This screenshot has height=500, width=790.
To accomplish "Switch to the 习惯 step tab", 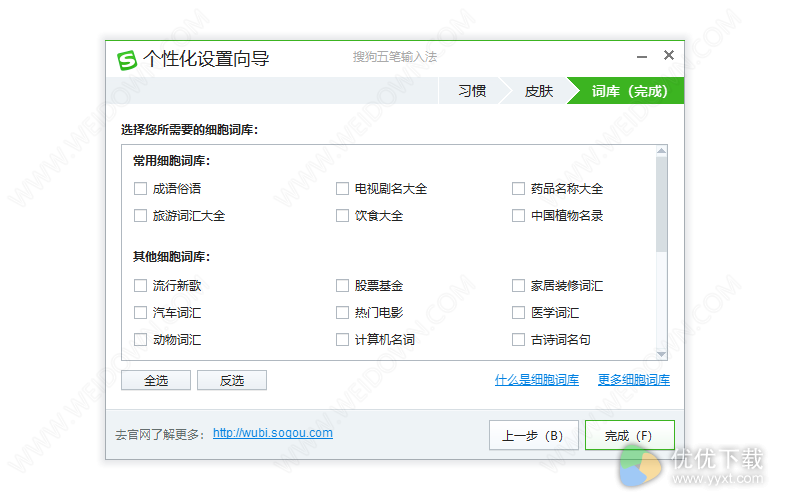I will pyautogui.click(x=472, y=91).
